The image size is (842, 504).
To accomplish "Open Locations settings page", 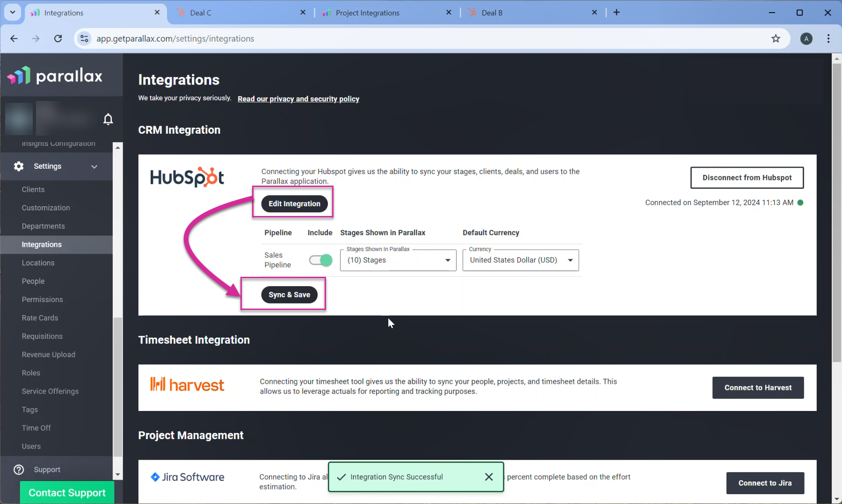I will (x=38, y=263).
